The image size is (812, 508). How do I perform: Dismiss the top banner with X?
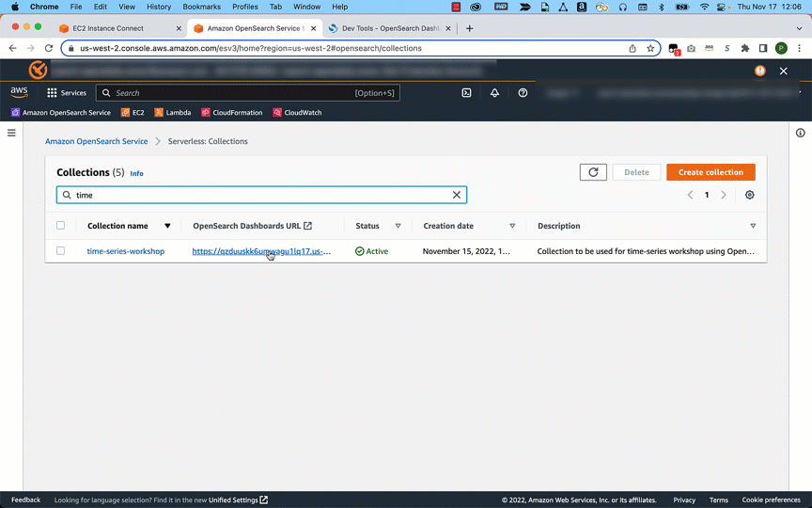[784, 71]
